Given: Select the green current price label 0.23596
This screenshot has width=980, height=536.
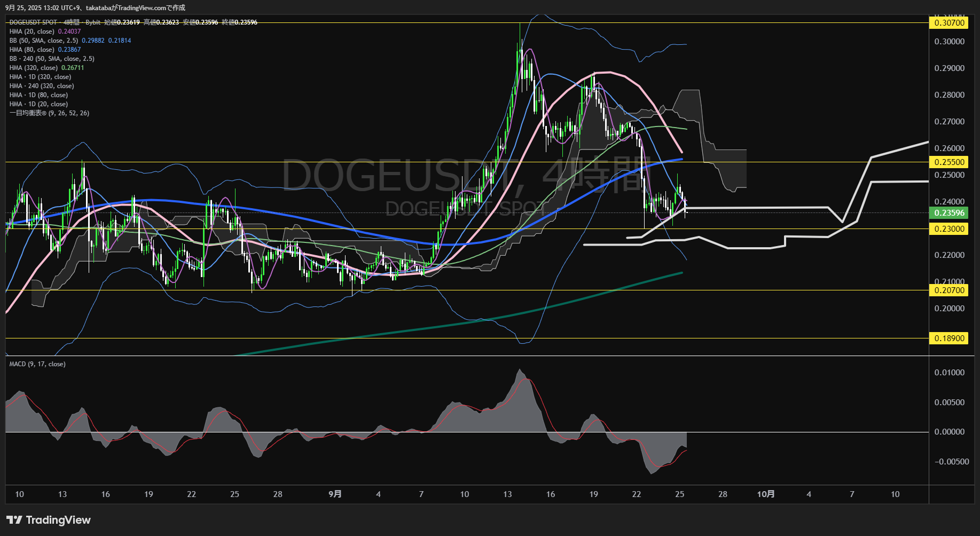Looking at the screenshot, I should click(949, 212).
